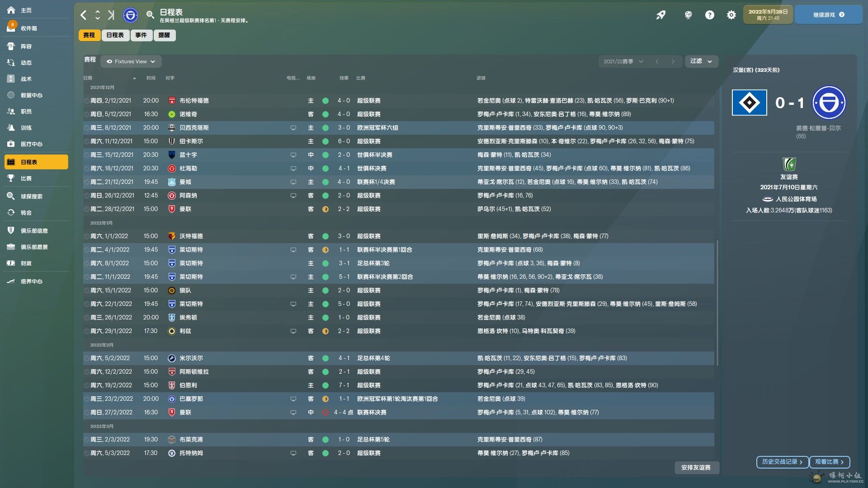Open the search magnifier icon in header
Screen dimensions: 868x488
(x=150, y=15)
